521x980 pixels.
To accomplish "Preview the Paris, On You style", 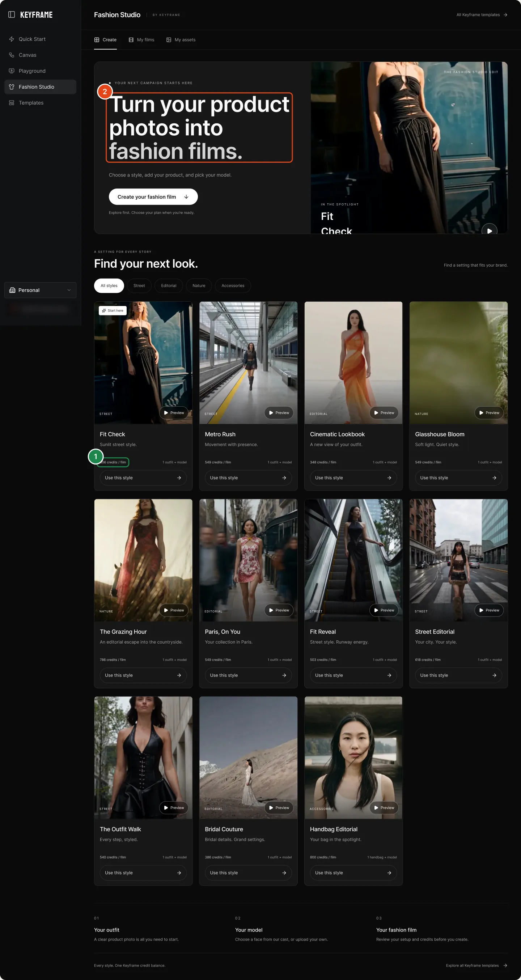I will coord(279,610).
